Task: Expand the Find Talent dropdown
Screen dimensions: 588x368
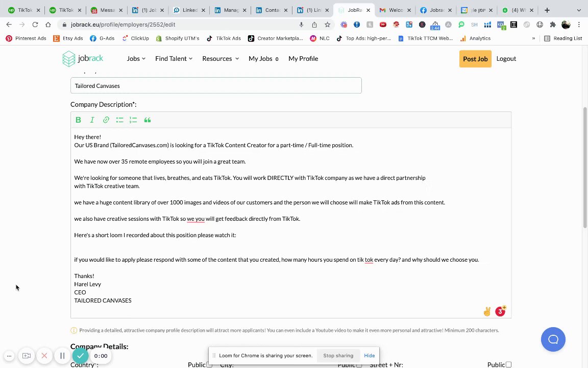Action: coord(174,59)
